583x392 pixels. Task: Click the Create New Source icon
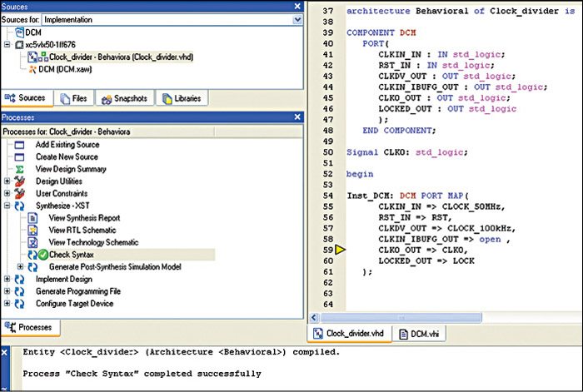pos(20,157)
